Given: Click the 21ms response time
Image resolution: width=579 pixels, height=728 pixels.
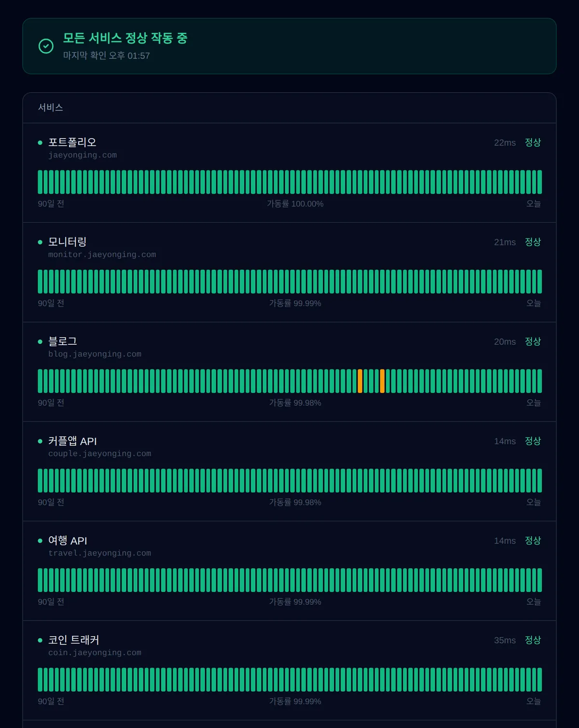Looking at the screenshot, I should (505, 242).
